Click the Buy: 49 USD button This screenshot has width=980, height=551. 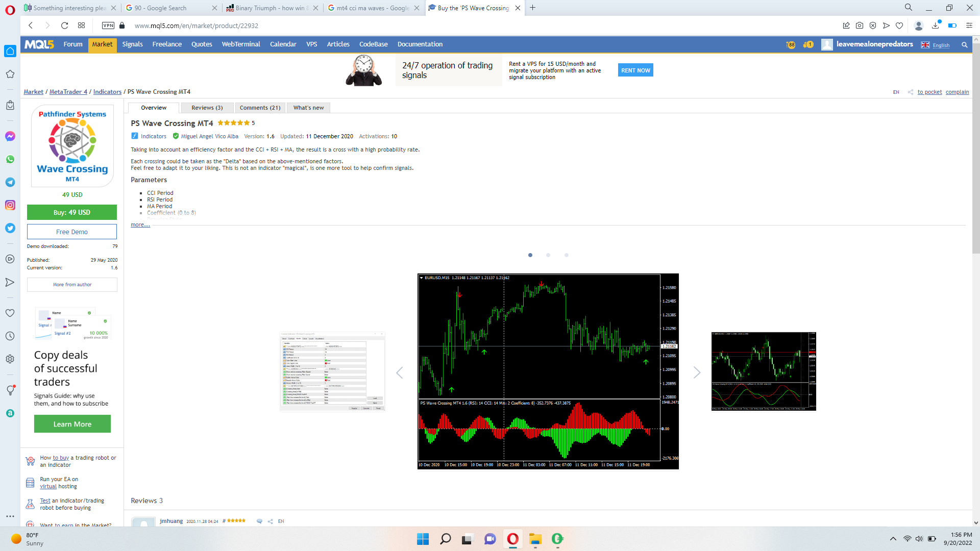pos(72,212)
